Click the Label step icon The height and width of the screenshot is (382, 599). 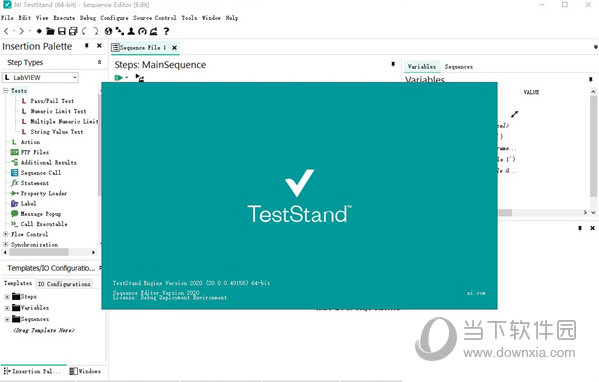(15, 204)
